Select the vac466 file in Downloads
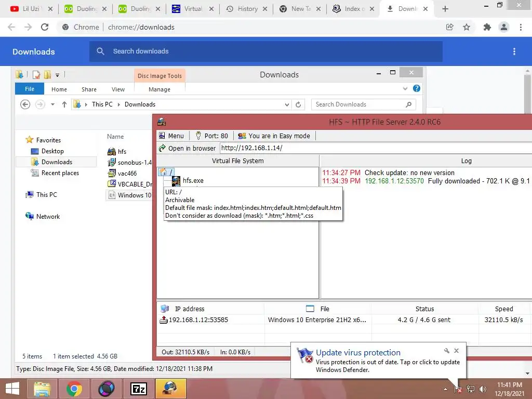The width and height of the screenshot is (532, 399). click(x=123, y=173)
